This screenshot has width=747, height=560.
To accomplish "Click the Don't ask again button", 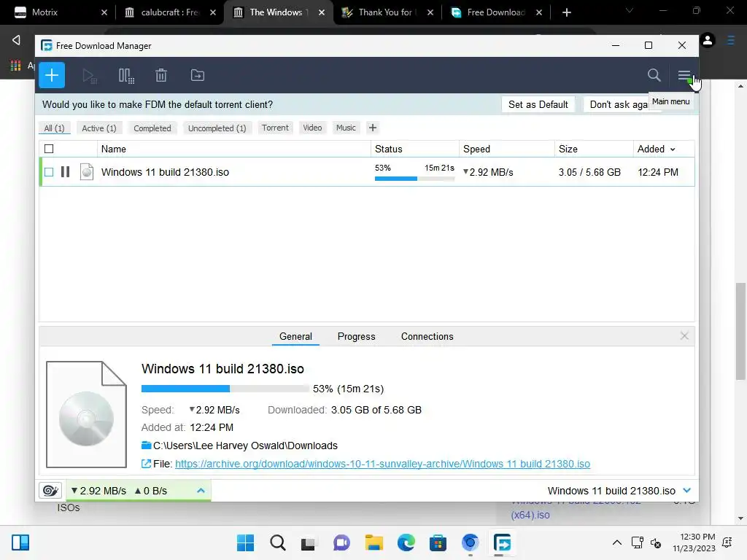I will click(619, 104).
